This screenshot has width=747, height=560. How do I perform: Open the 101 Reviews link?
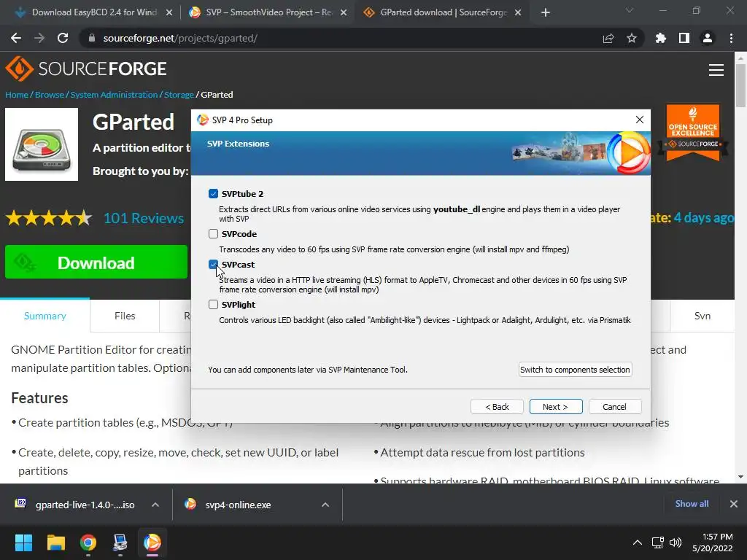click(x=144, y=218)
